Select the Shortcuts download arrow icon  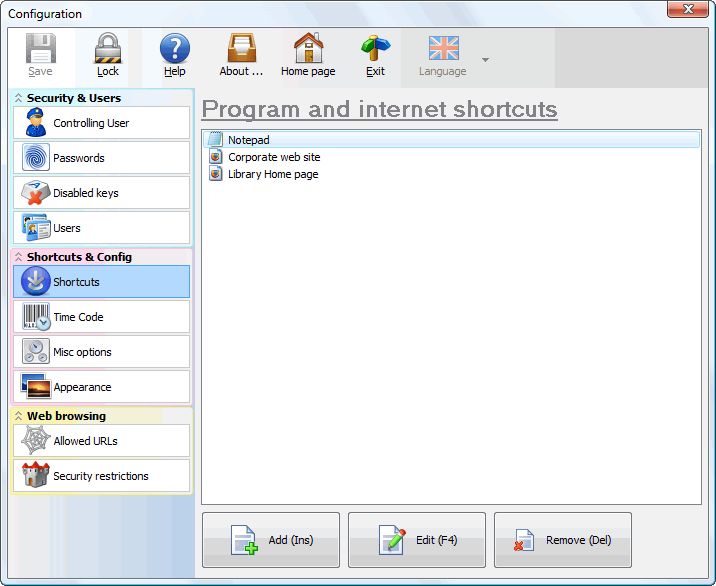[36, 281]
